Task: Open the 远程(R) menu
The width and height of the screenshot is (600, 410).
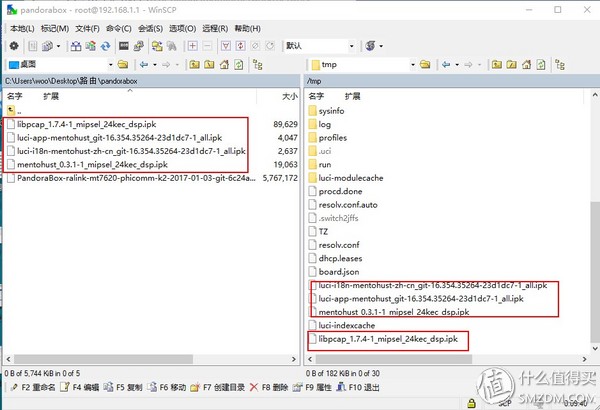Action: tap(215, 29)
